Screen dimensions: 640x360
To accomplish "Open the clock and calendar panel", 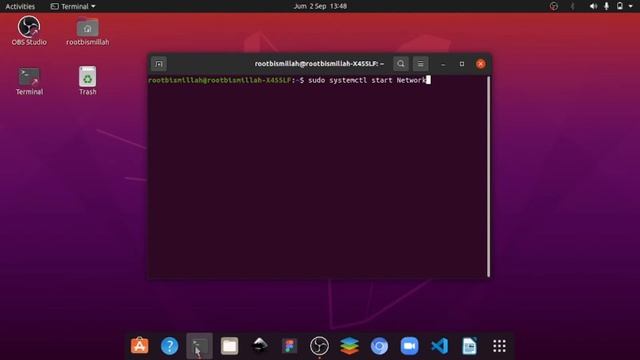I will click(x=320, y=6).
